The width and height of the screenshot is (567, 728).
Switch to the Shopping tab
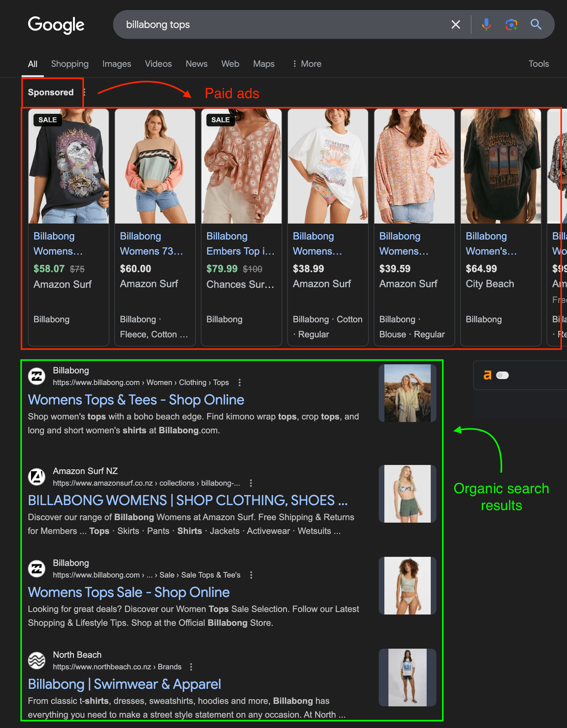pos(70,64)
